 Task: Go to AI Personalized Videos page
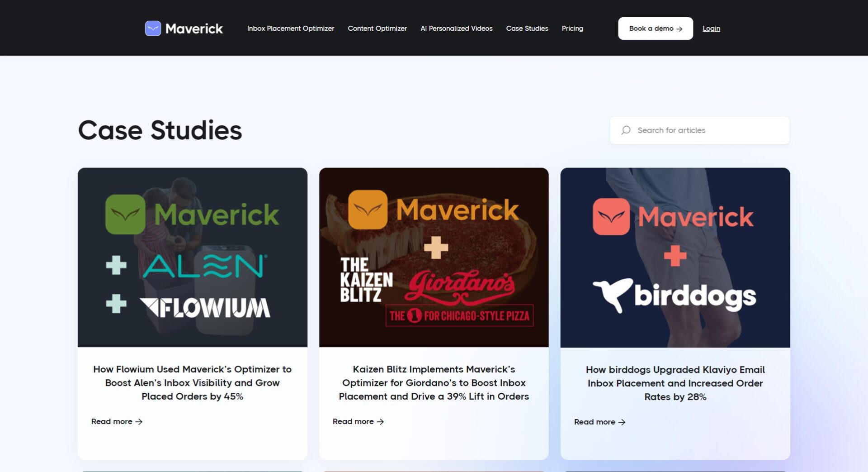click(456, 29)
